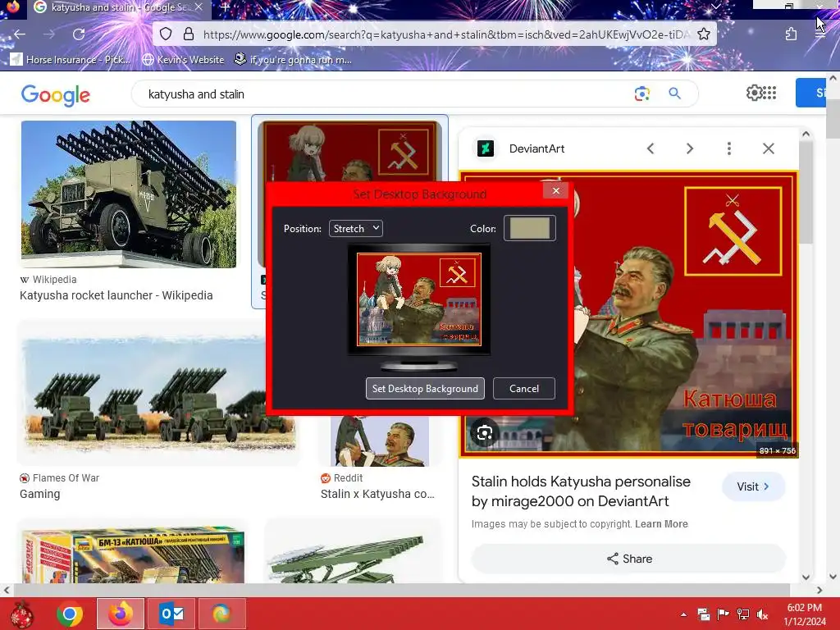This screenshot has height=630, width=840.
Task: Cancel the Set Desktop Background dialog
Action: click(524, 388)
